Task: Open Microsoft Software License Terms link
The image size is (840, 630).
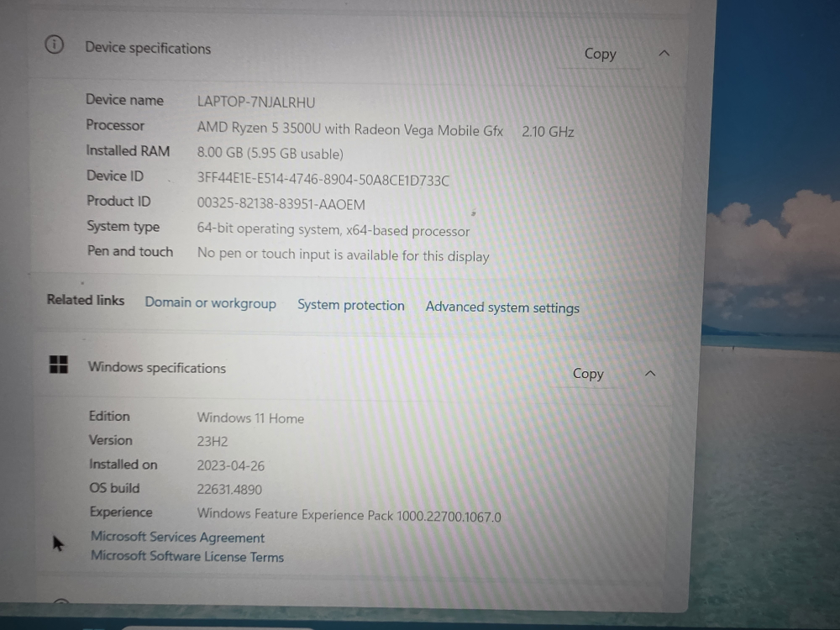Action: pos(187,557)
